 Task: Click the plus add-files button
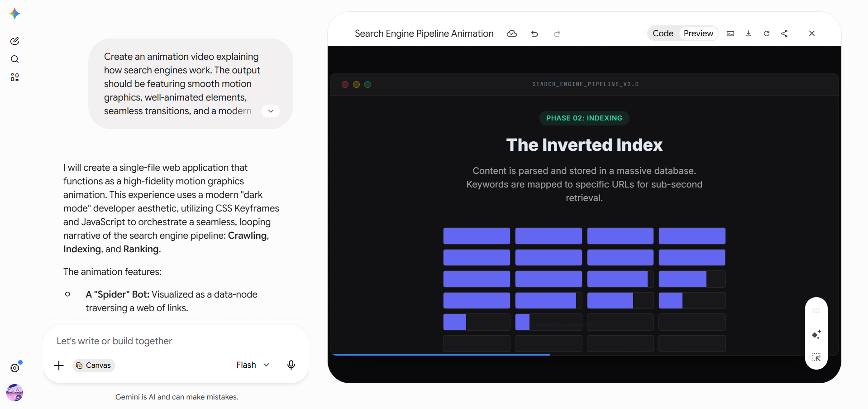(59, 366)
